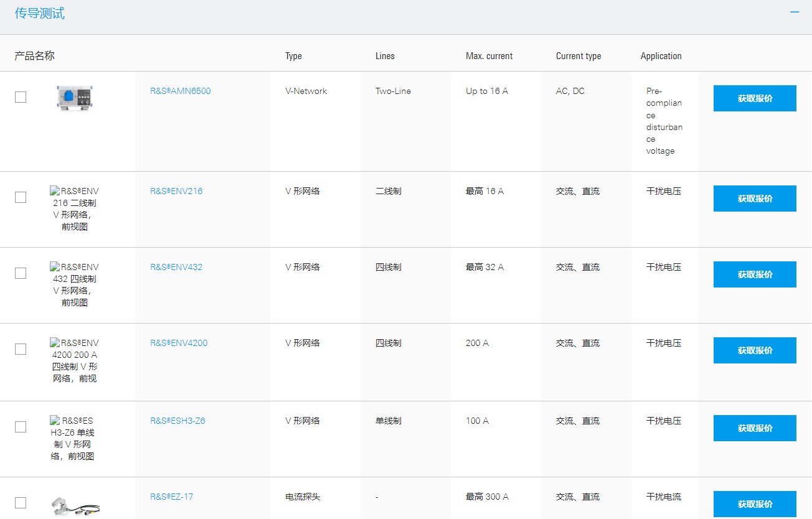Screen dimensions: 812x519
Task: Click 获取报价 in the EZ-17 row
Action: tap(755, 504)
